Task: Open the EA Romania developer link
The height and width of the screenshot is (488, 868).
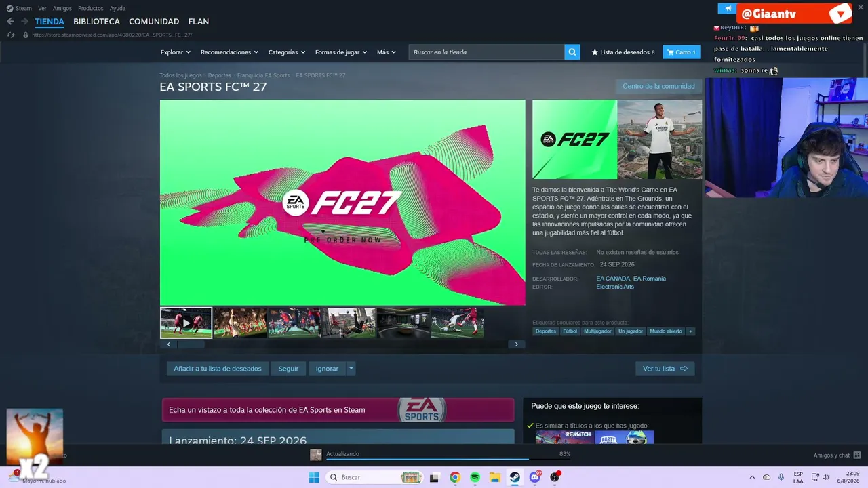Action: [650, 279]
